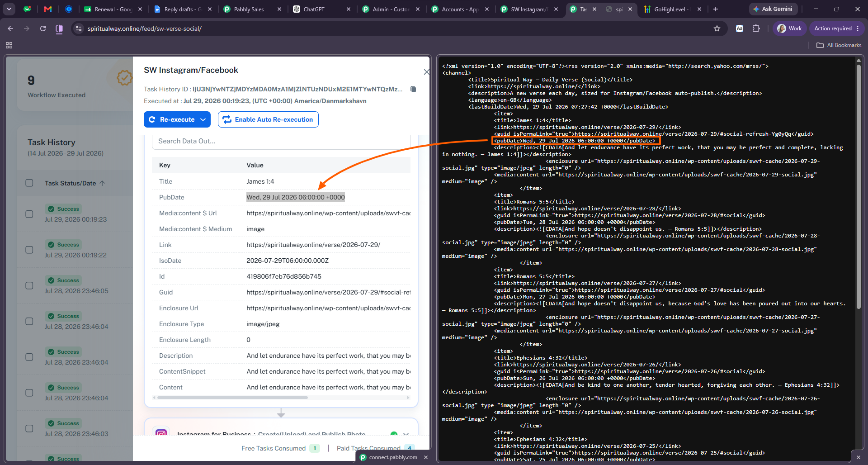The width and height of the screenshot is (868, 465).
Task: Select the PubDate value 'Wed, 29 Jul 2026 06:00:00 +0000'
Action: (x=296, y=197)
